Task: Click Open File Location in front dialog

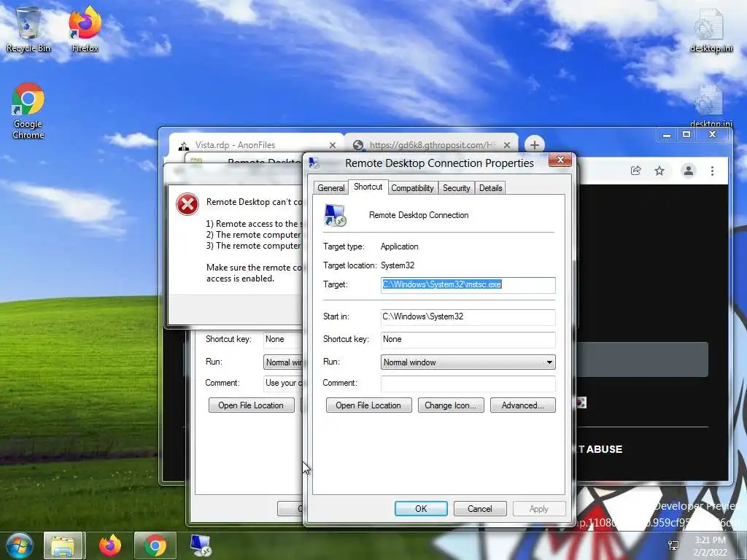Action: pos(368,405)
